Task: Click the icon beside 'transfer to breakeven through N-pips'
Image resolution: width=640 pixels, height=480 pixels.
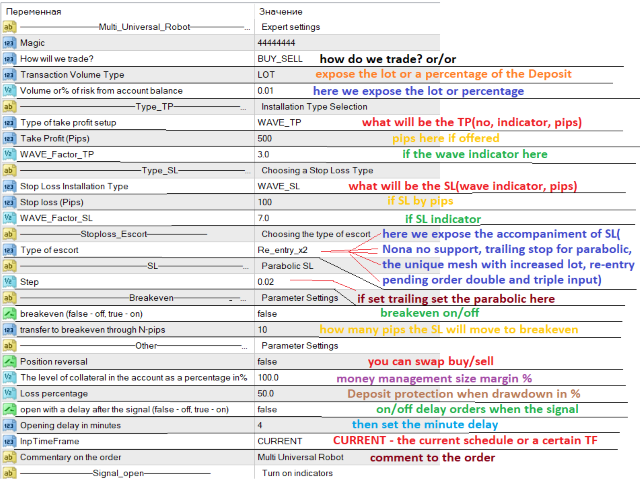Action: click(9, 329)
